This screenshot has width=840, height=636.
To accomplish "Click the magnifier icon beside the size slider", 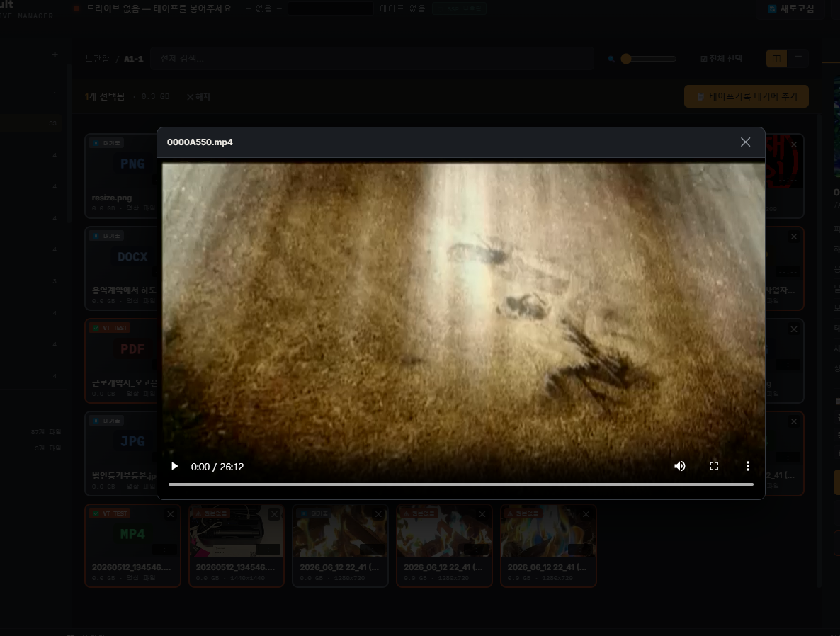I will (611, 59).
